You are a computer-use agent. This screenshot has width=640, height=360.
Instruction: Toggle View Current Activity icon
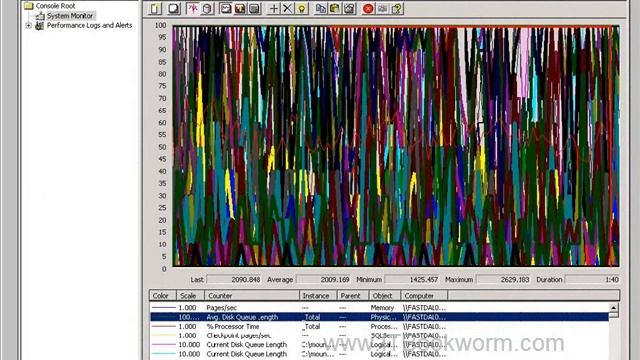[x=193, y=9]
